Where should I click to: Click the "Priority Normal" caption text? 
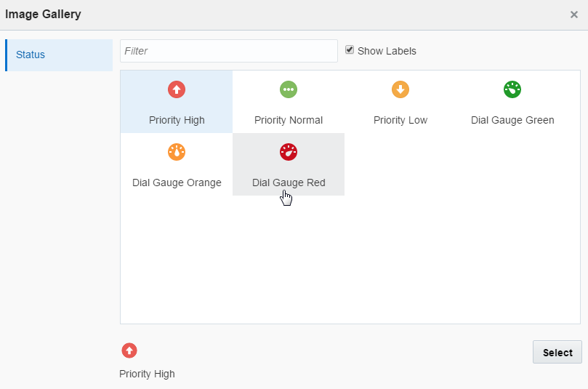289,120
